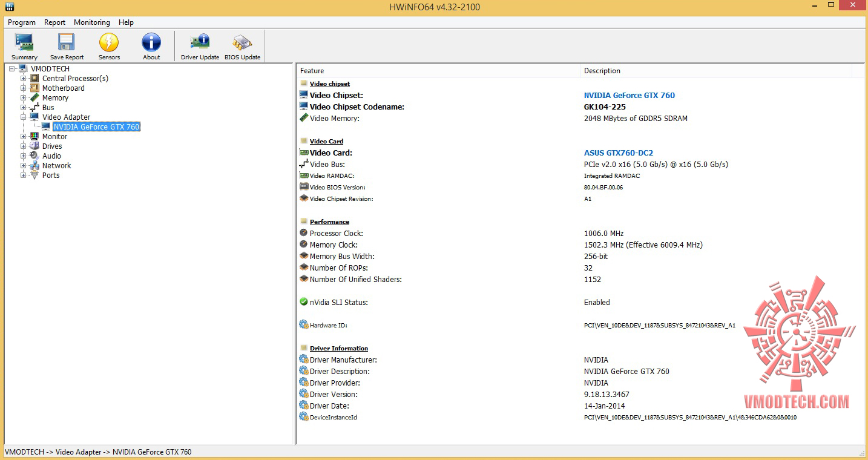Viewport: 868px width, 460px height.
Task: Click the Feature column header
Action: click(x=438, y=71)
